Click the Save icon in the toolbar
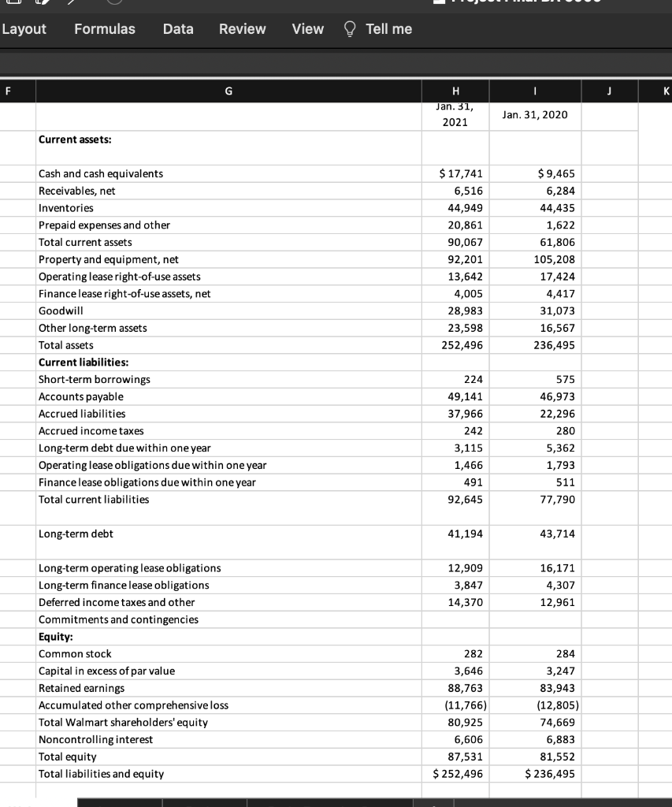The width and height of the screenshot is (672, 807). pyautogui.click(x=15, y=4)
